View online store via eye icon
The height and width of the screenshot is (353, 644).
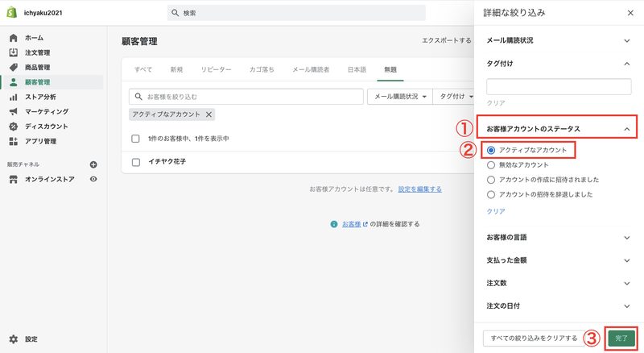pyautogui.click(x=93, y=179)
